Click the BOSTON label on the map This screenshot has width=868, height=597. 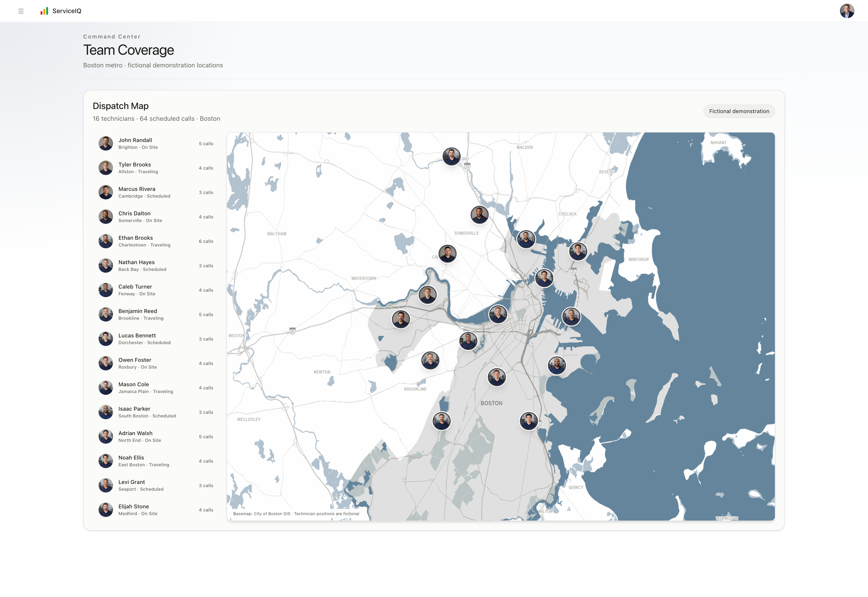[492, 403]
